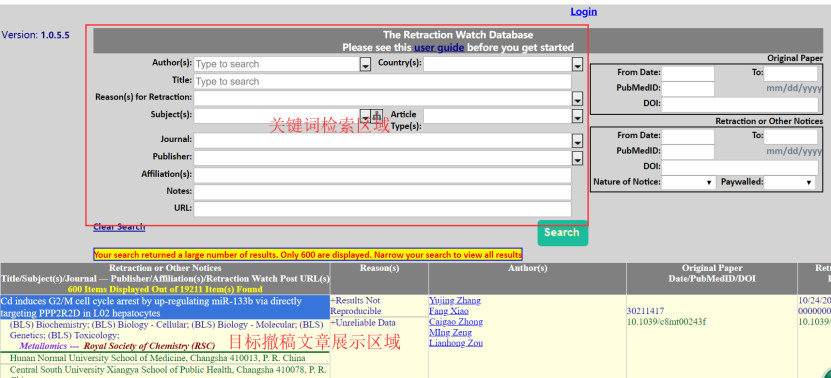Open author Lianhong Zou link
This screenshot has height=378, width=831.
[456, 343]
